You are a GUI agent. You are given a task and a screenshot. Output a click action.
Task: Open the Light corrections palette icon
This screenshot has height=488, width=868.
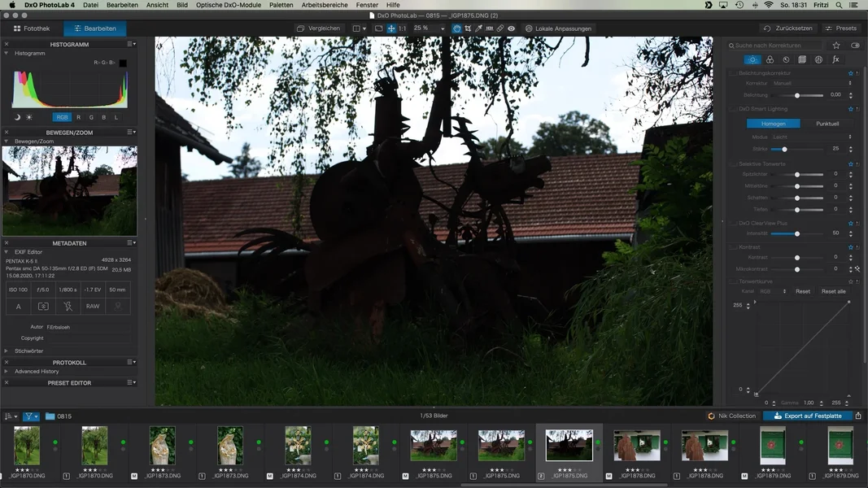(x=752, y=59)
